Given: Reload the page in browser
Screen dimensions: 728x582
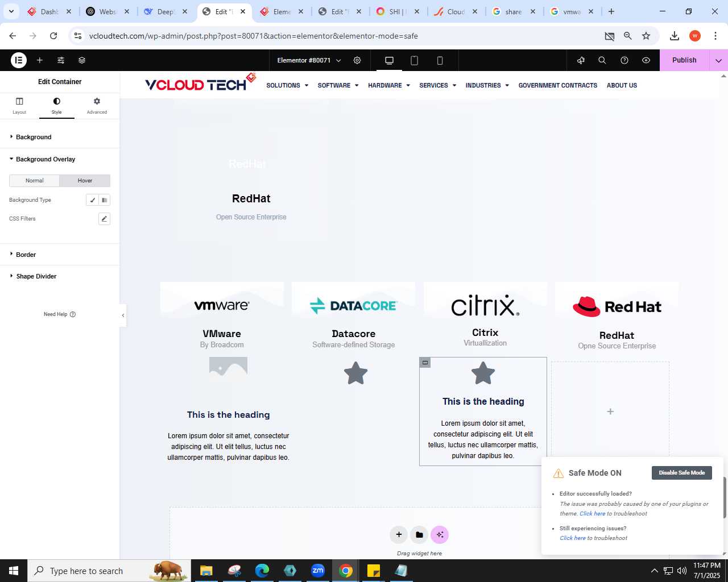Looking at the screenshot, I should point(53,36).
